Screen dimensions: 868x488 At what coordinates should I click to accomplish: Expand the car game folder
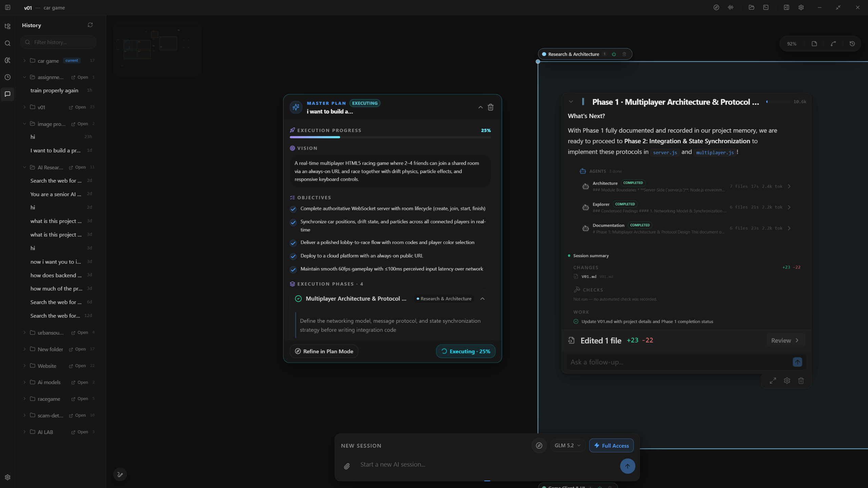(24, 61)
